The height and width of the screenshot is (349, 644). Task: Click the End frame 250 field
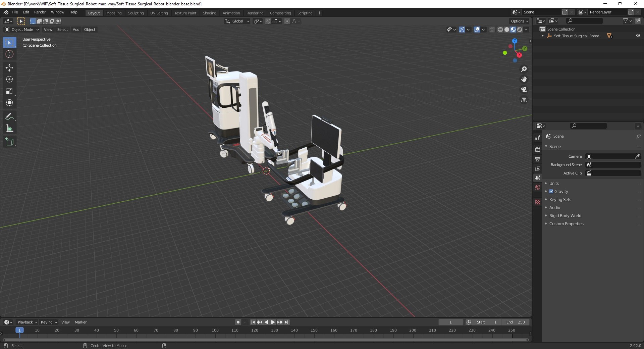[516, 322]
